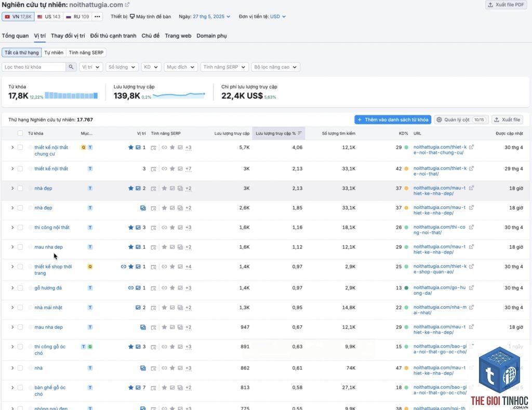Open external link icon beside noithattugia.com title

[127, 5]
